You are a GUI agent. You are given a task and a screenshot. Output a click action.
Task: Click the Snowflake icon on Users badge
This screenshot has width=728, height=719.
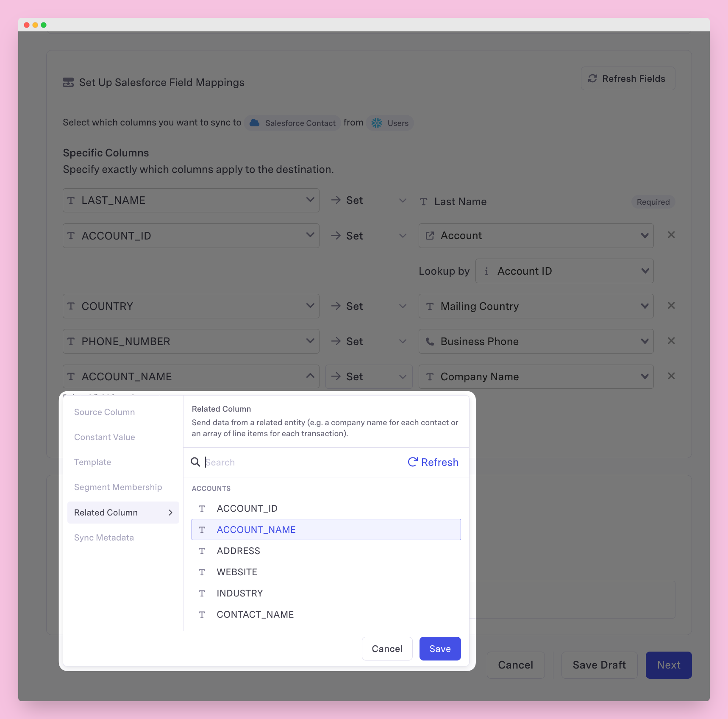tap(377, 123)
